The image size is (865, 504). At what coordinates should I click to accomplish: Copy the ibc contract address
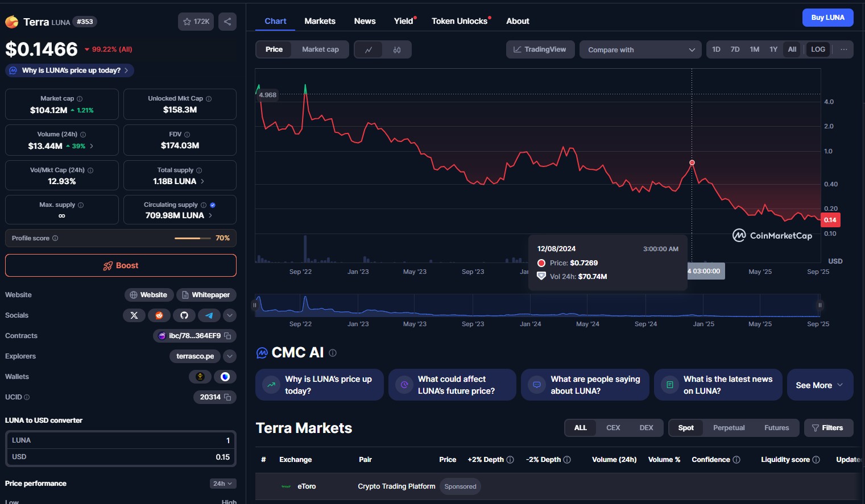[228, 336]
